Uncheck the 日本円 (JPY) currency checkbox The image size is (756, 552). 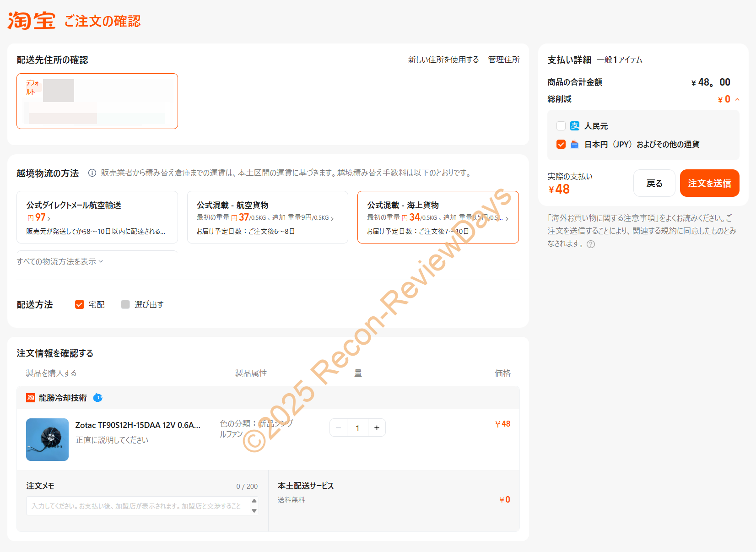pyautogui.click(x=561, y=145)
